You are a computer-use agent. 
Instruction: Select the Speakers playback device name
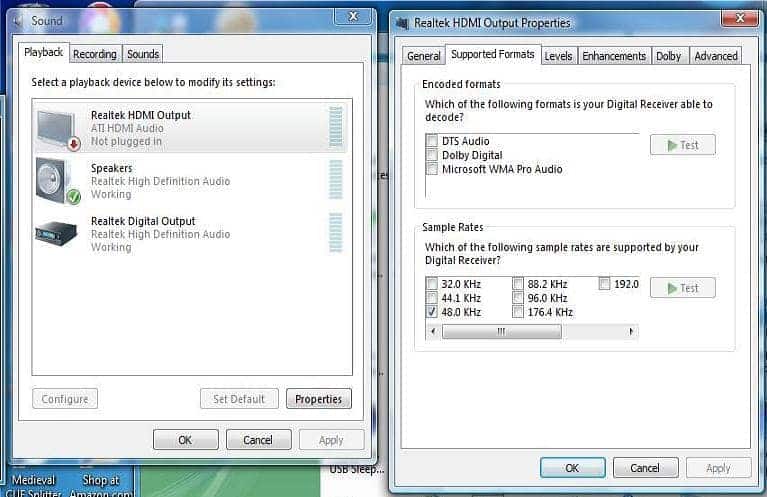tap(112, 168)
